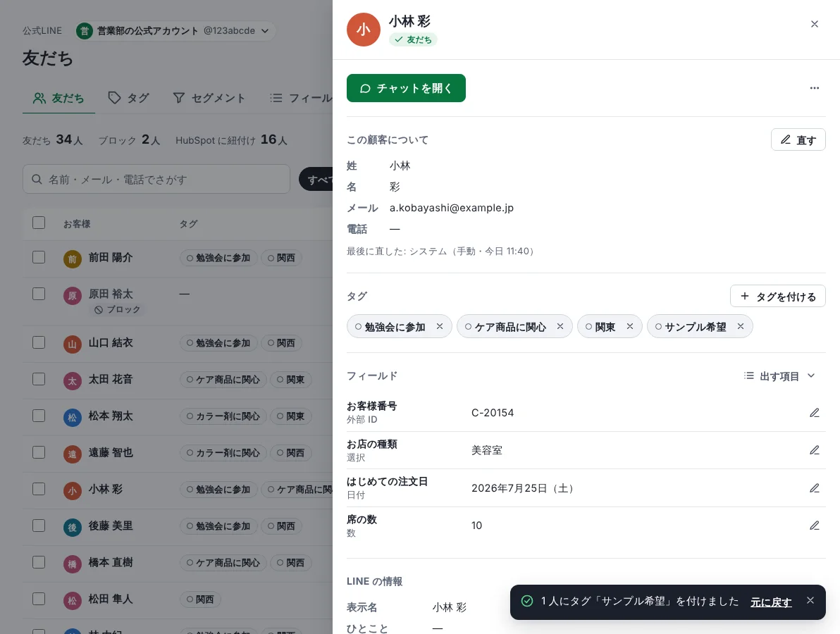Click the ブロック 2人 stat

point(129,139)
